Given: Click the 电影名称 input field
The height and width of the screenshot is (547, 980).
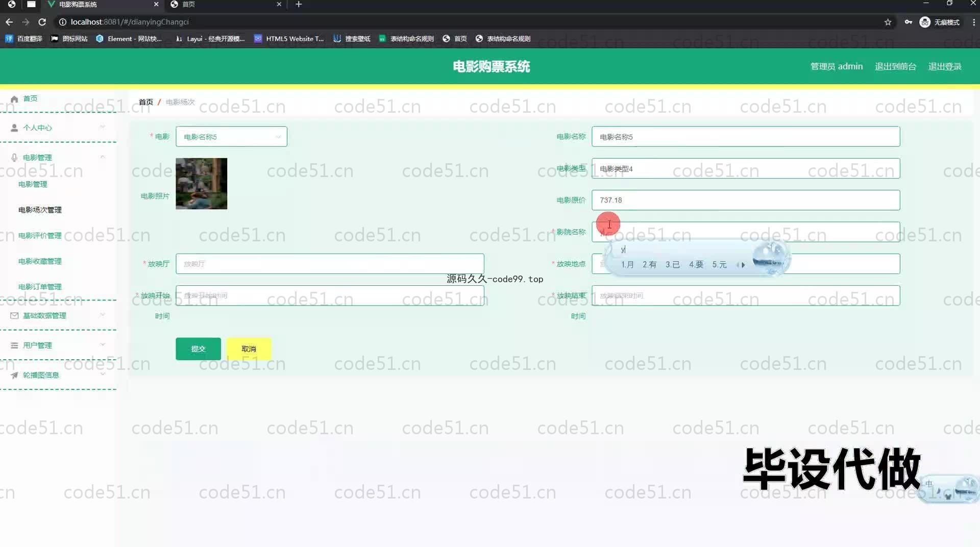Looking at the screenshot, I should (x=745, y=137).
